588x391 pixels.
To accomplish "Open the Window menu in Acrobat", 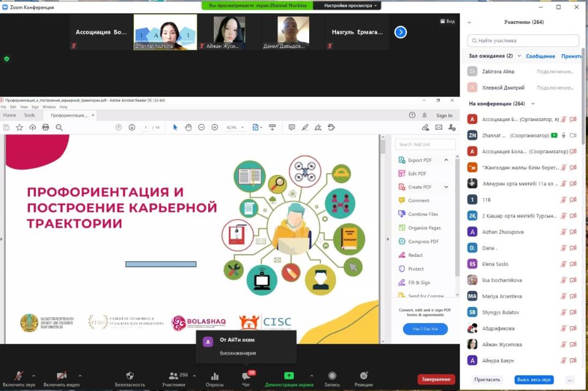I will click(x=49, y=107).
